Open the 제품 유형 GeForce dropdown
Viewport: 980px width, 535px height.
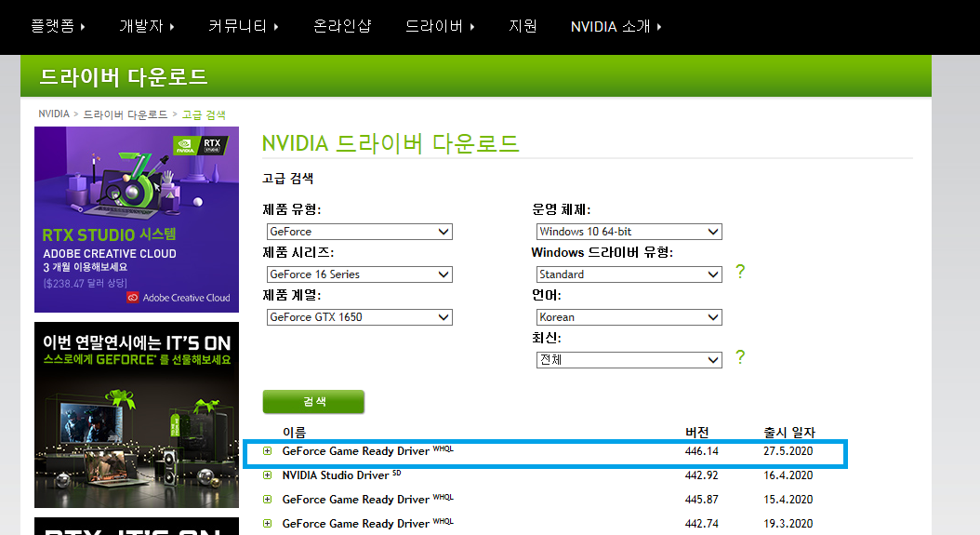click(x=360, y=232)
